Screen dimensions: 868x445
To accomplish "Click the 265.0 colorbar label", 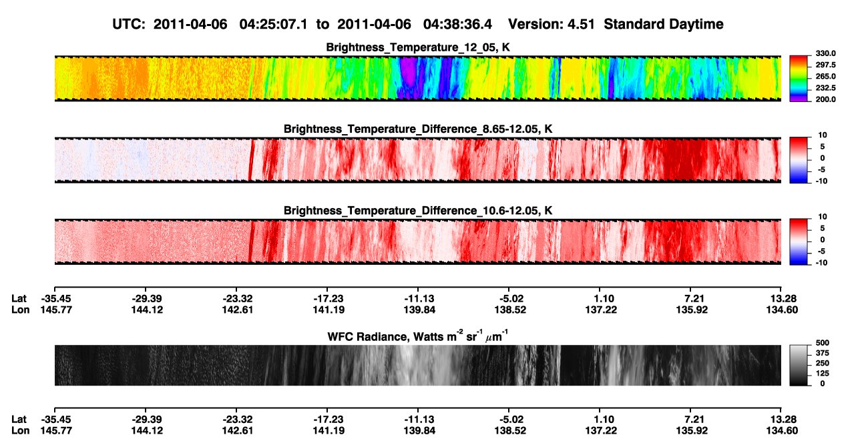I will 825,77.
